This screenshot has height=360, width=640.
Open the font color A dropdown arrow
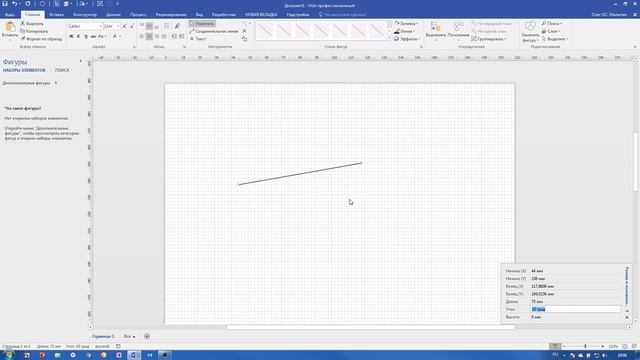120,36
